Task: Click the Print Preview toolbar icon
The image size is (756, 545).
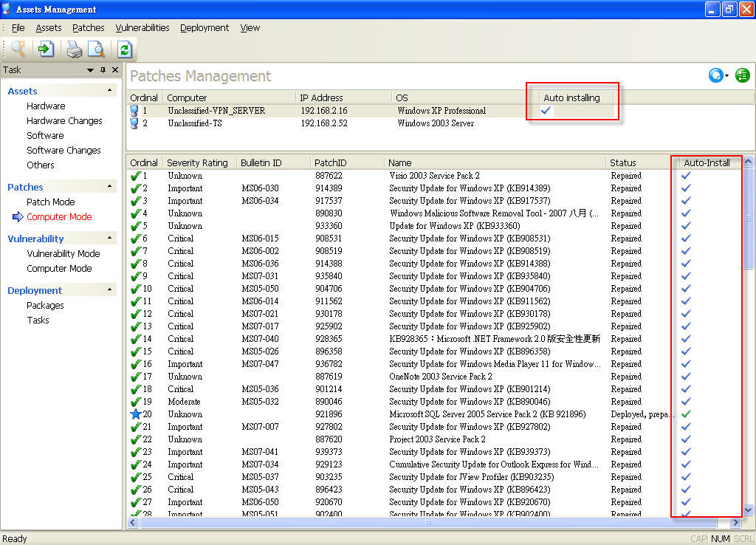Action: [96, 49]
